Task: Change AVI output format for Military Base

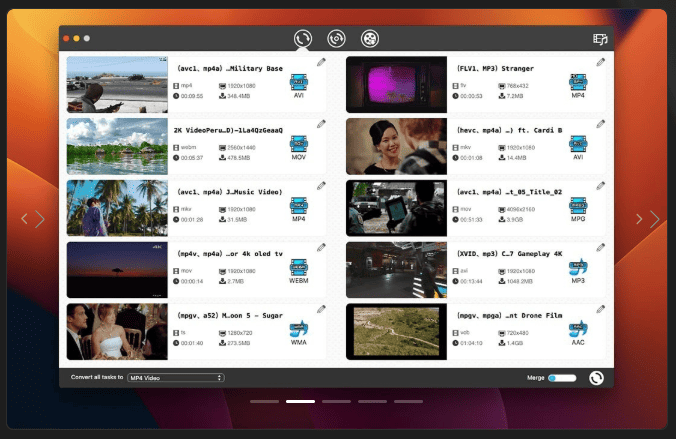Action: point(299,86)
